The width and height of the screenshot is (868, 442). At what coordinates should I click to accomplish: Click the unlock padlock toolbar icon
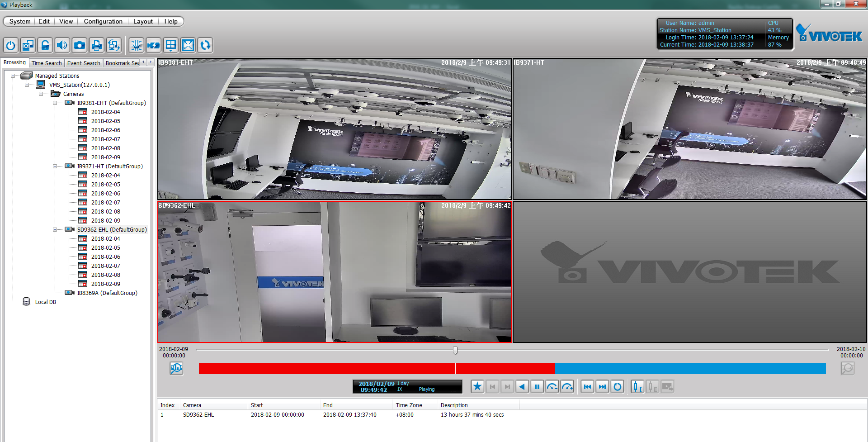pos(45,45)
